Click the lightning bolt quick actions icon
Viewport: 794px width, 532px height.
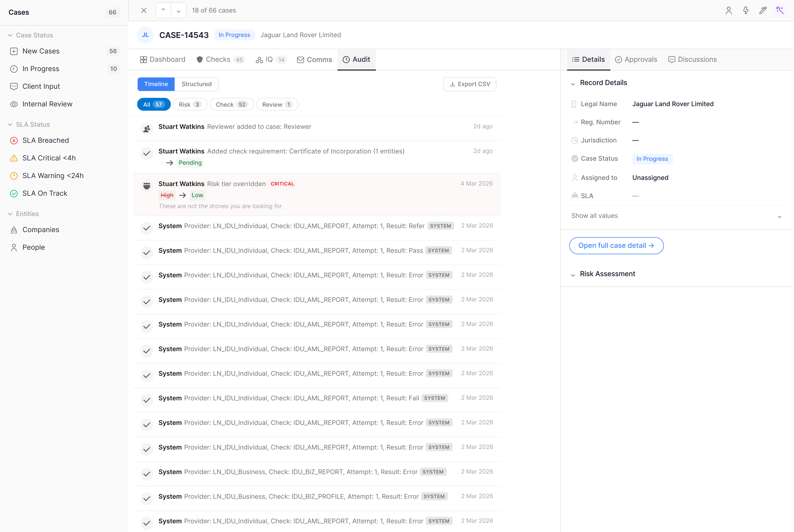[746, 10]
